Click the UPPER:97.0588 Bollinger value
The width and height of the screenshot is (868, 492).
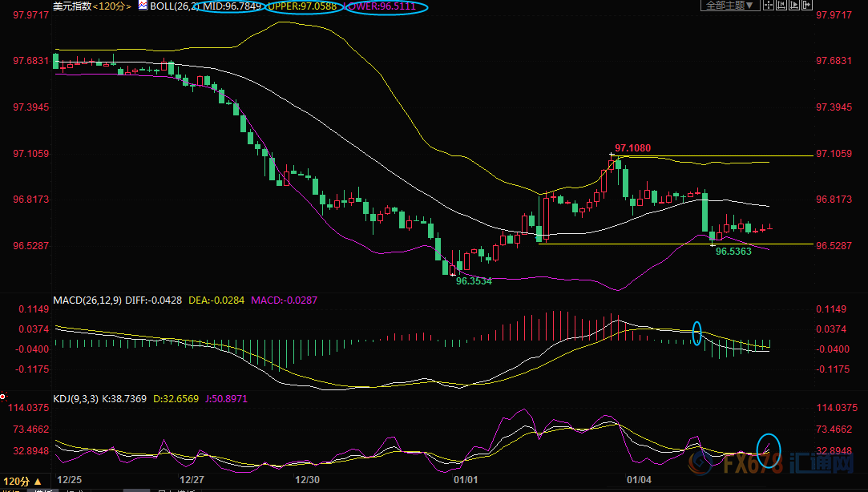(x=305, y=6)
